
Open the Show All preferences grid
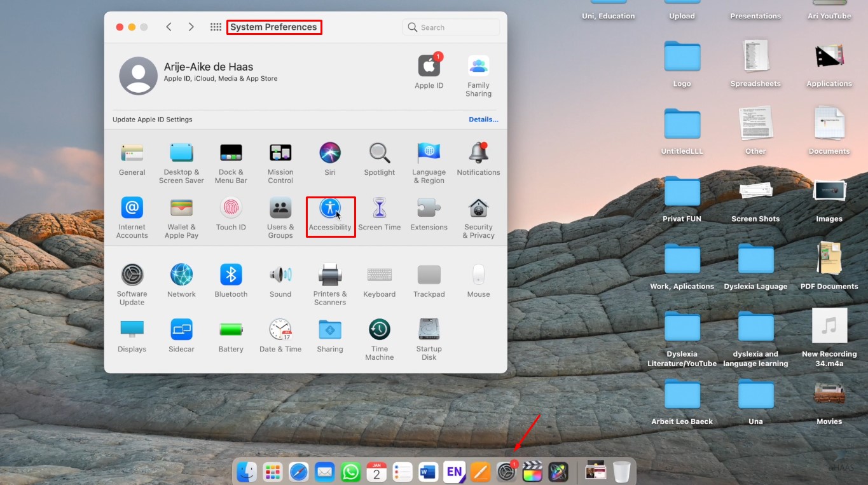coord(216,27)
